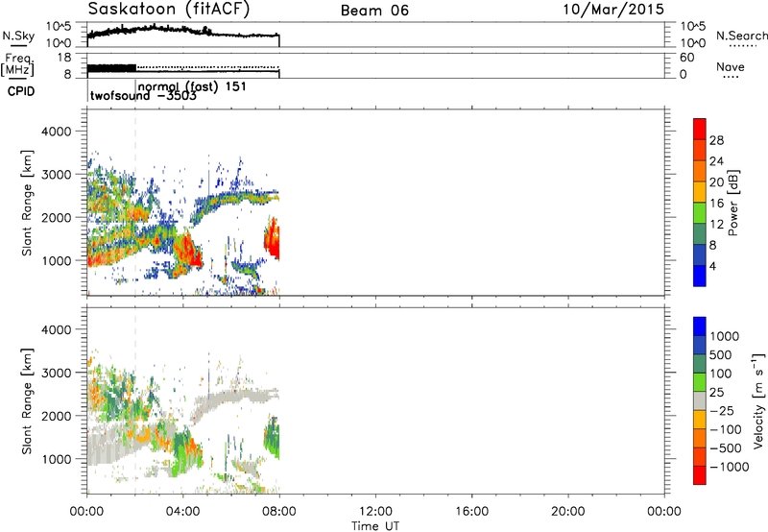Image resolution: width=768 pixels, height=532 pixels.
Task: Click the 'normal (fast) 151' CPID annotation
Action: (x=193, y=87)
